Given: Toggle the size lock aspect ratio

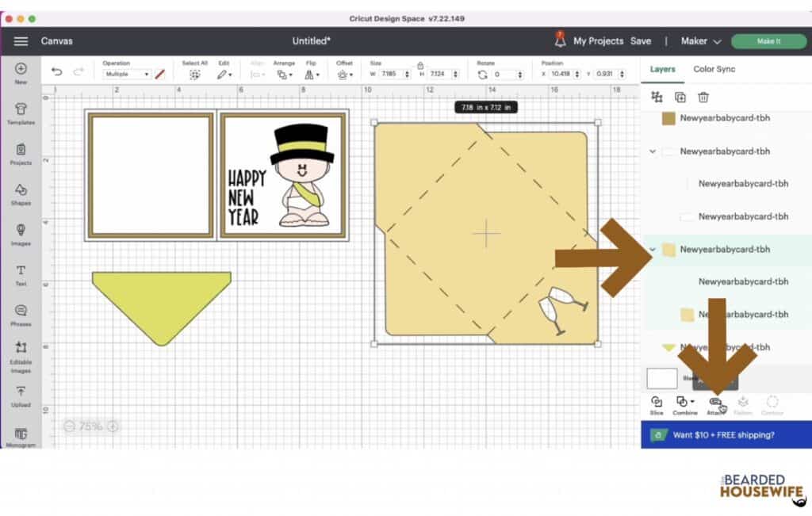Looking at the screenshot, I should click(x=420, y=65).
